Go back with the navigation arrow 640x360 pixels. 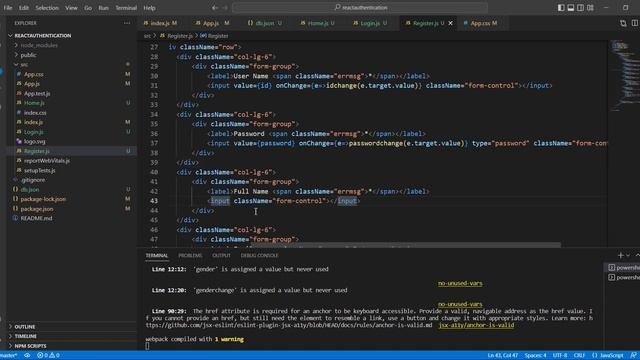tap(215, 8)
